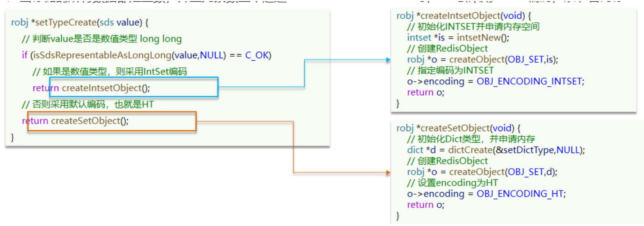Click the intsetNew() assignment line
Screen dimensions: 644x226
458,37
